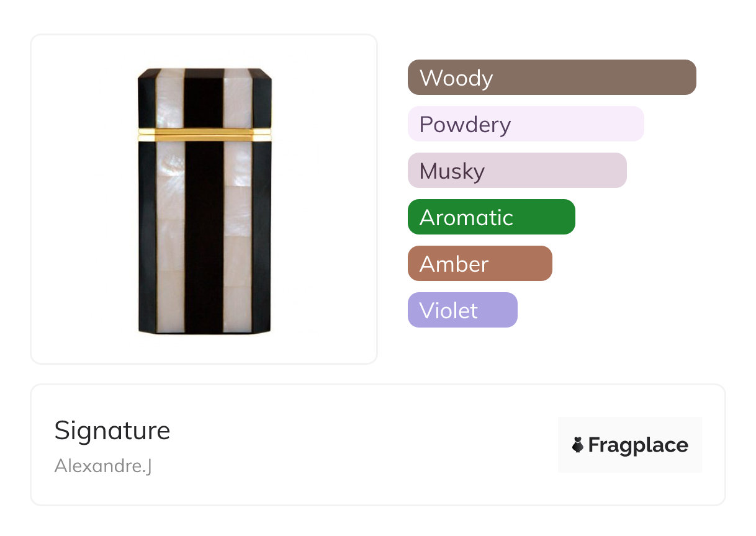Choose the Musky accord bar
Image resolution: width=756 pixels, height=536 pixels.
(517, 171)
